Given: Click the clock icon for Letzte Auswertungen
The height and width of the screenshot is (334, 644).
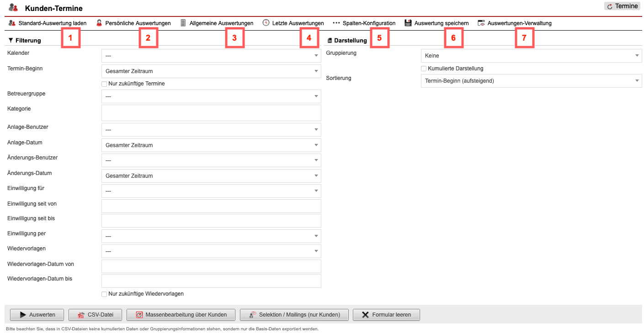Looking at the screenshot, I should [x=266, y=23].
